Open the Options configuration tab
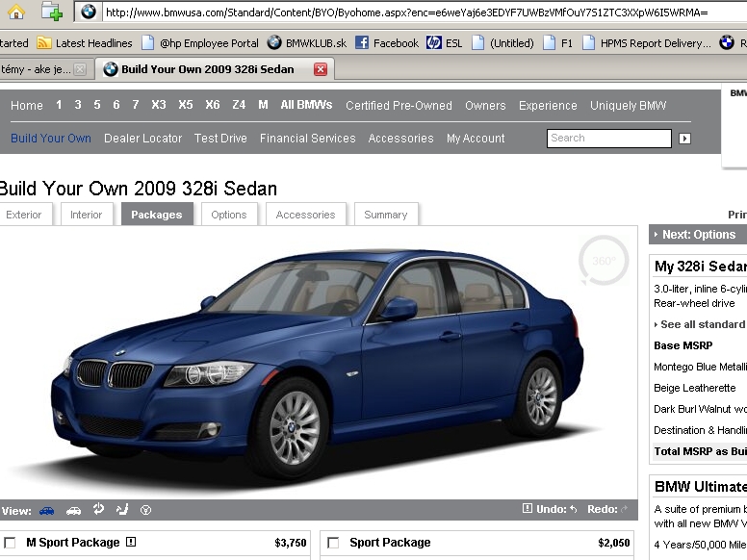This screenshot has height=560, width=747. (229, 215)
